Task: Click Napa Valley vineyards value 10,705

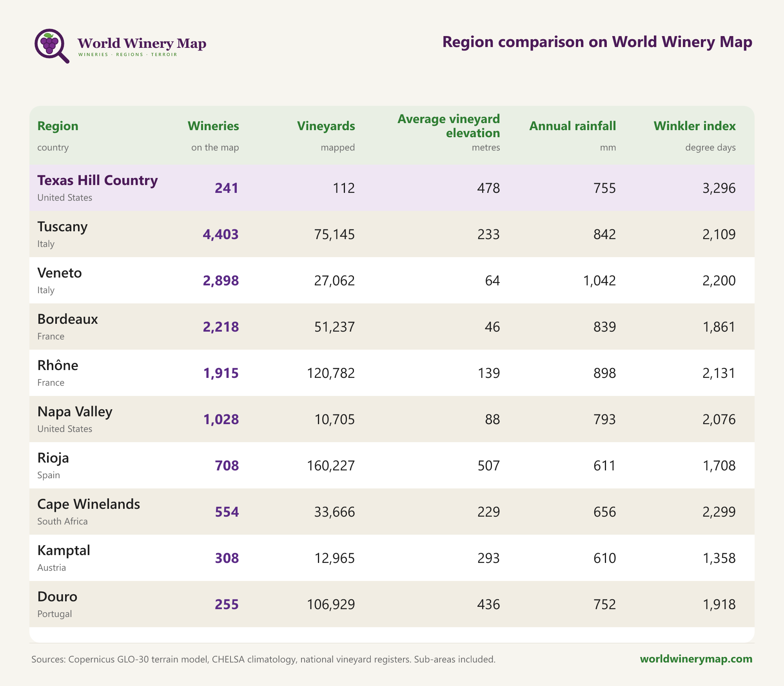Action: coord(334,419)
